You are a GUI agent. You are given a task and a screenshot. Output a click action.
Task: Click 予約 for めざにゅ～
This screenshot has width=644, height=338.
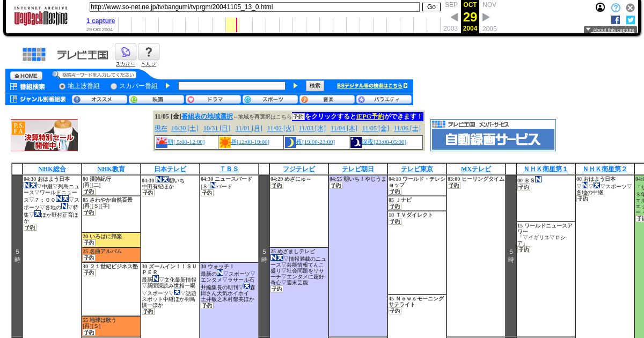277,186
